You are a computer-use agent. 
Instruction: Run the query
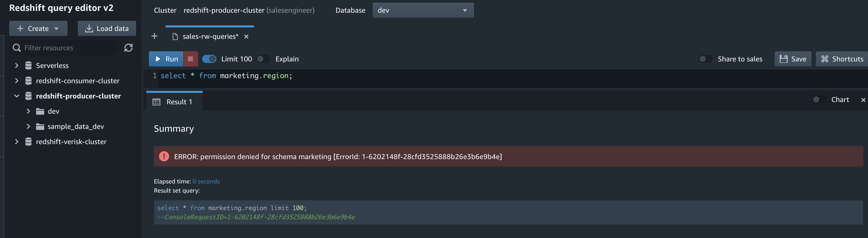tap(166, 59)
